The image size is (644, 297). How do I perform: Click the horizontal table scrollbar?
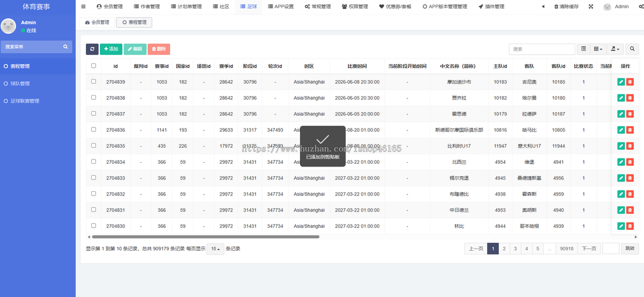tap(206, 236)
